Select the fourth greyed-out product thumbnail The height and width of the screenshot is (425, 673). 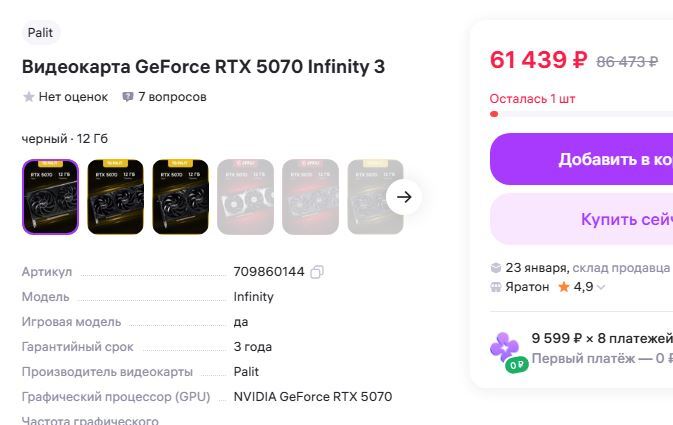click(x=245, y=197)
